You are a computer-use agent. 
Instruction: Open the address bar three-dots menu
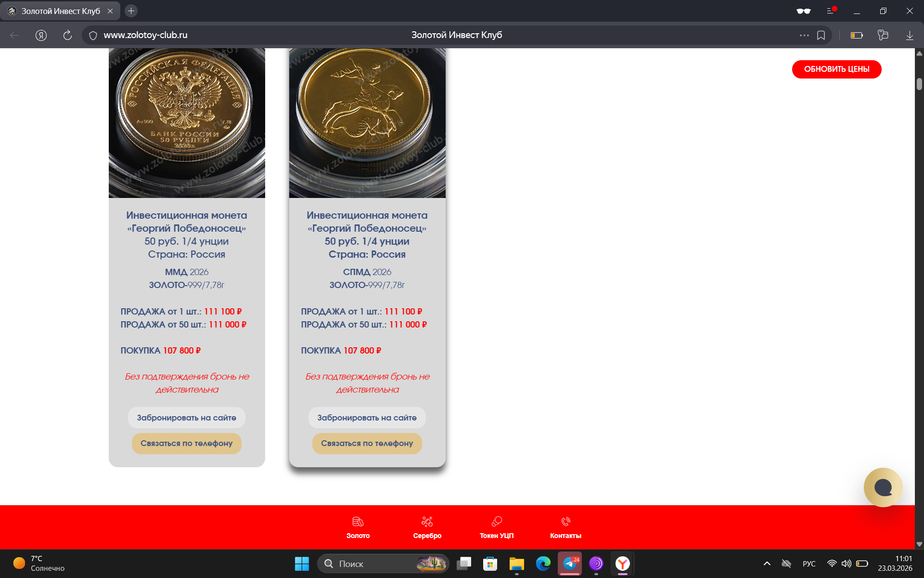pos(804,35)
